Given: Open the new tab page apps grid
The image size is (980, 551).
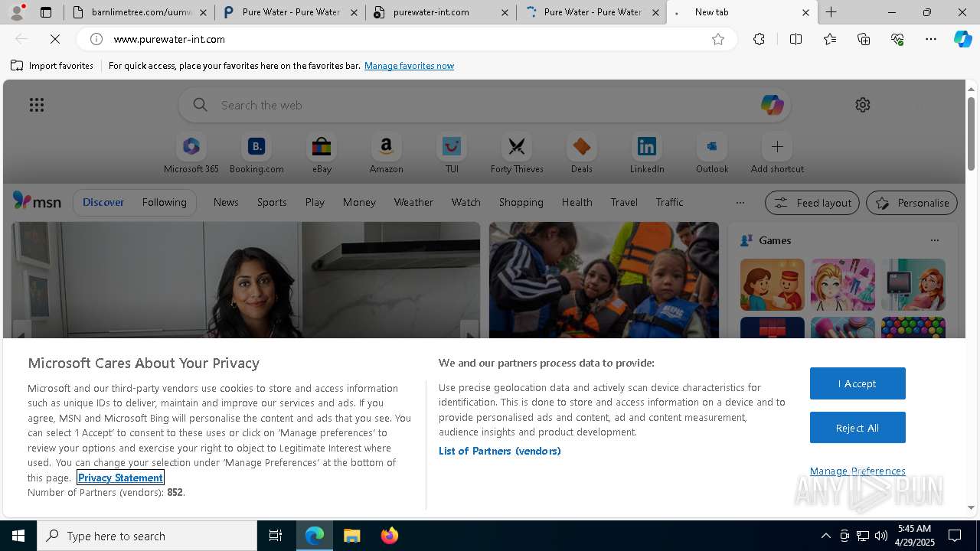Looking at the screenshot, I should 37,105.
